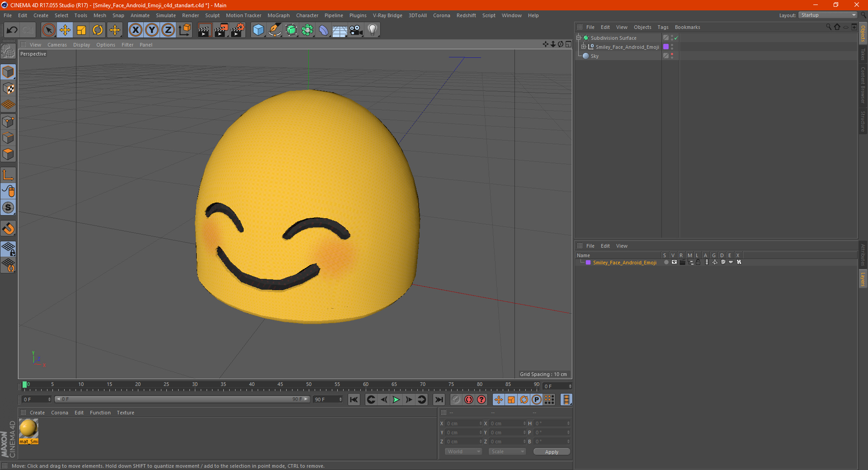Select the Sky object
This screenshot has width=868, height=470.
pos(594,56)
